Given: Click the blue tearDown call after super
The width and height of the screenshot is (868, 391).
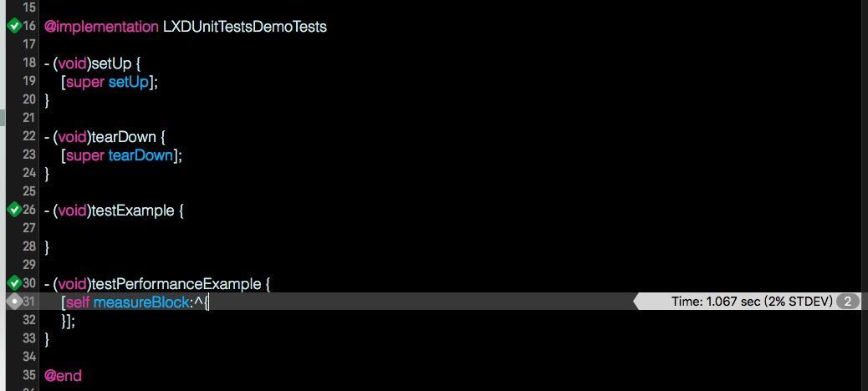Looking at the screenshot, I should (x=140, y=155).
